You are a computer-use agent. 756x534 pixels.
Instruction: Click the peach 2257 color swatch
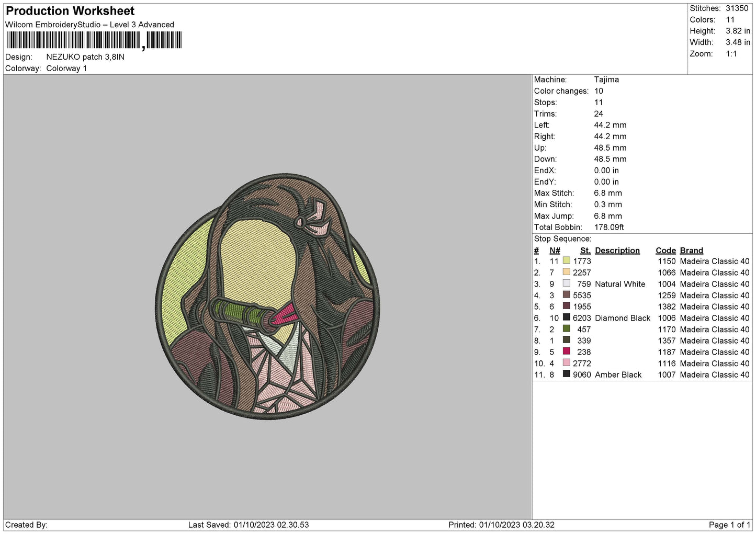click(566, 272)
